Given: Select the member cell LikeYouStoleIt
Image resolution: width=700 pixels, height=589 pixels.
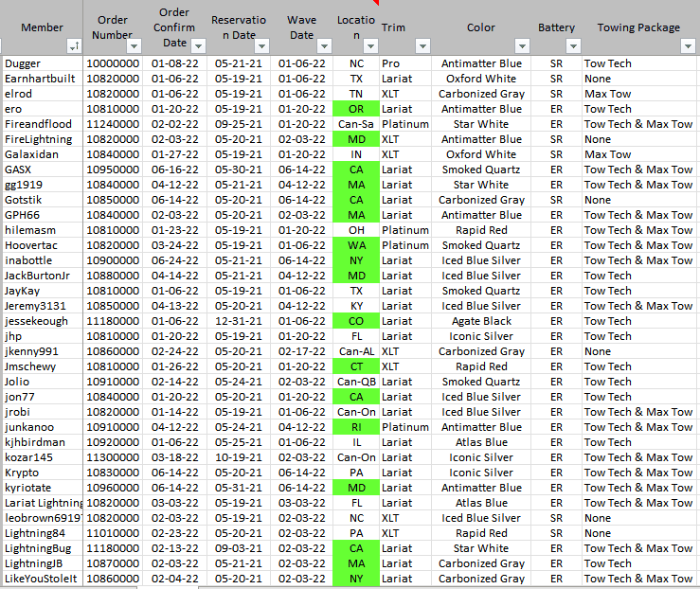Looking at the screenshot, I should click(x=42, y=579).
